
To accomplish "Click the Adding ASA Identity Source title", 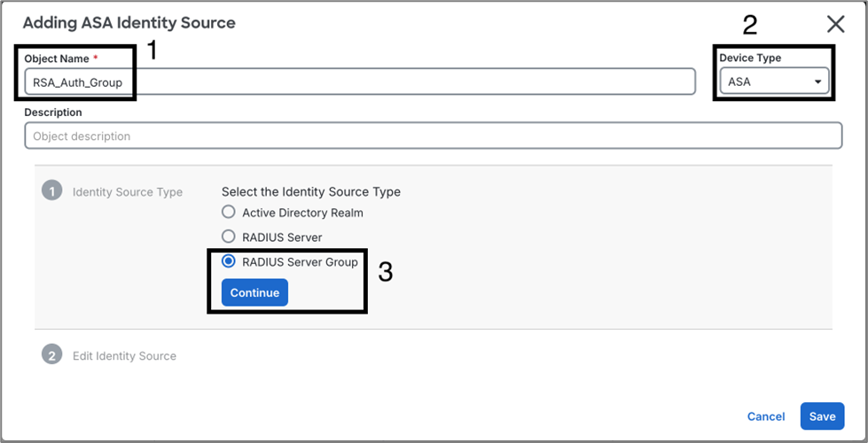I will [x=129, y=22].
